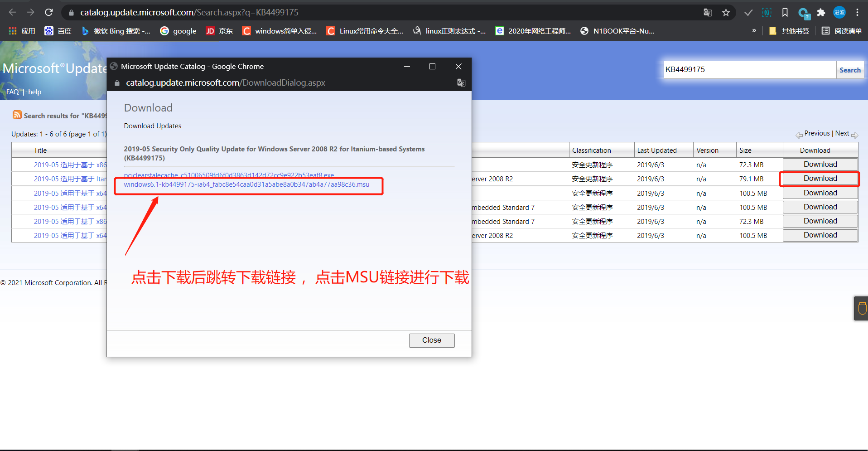Viewport: 868px width, 451px height.
Task: Click the Search button in the catalog
Action: coord(850,70)
